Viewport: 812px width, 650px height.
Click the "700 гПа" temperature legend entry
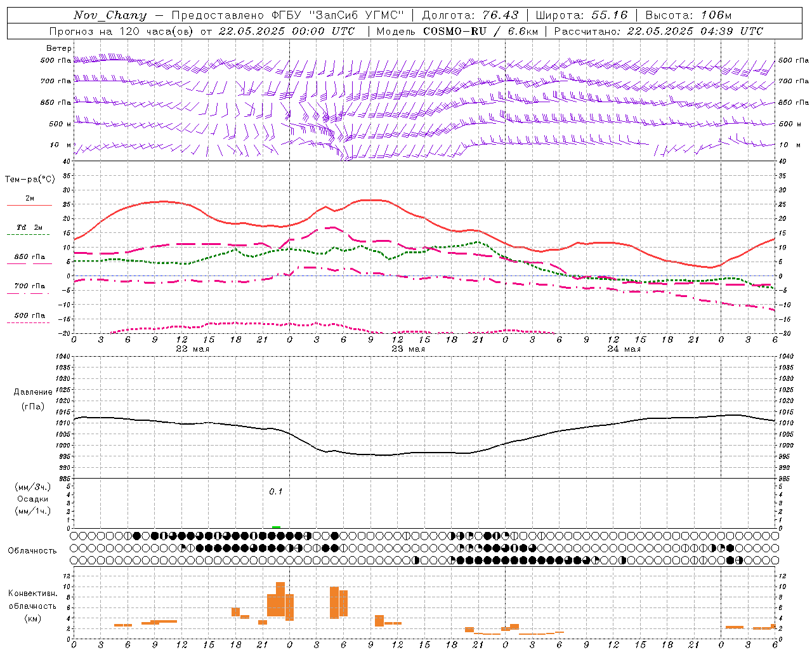point(30,286)
